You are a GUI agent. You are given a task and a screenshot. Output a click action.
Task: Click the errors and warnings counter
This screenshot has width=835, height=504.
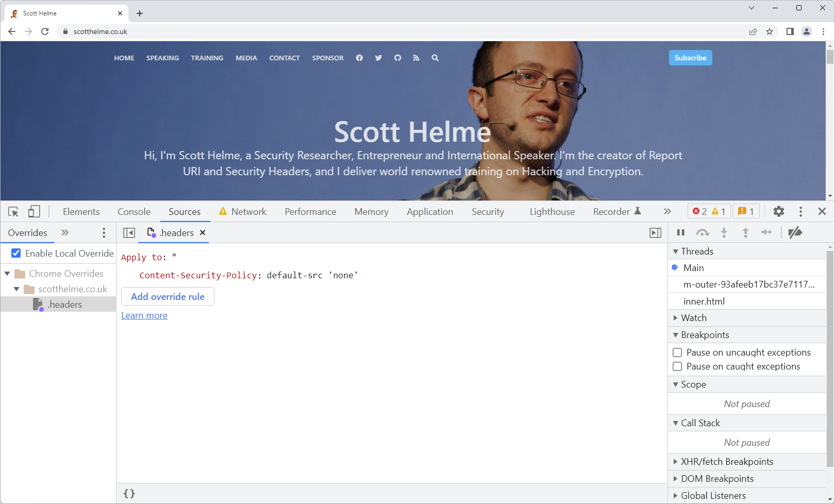(709, 211)
